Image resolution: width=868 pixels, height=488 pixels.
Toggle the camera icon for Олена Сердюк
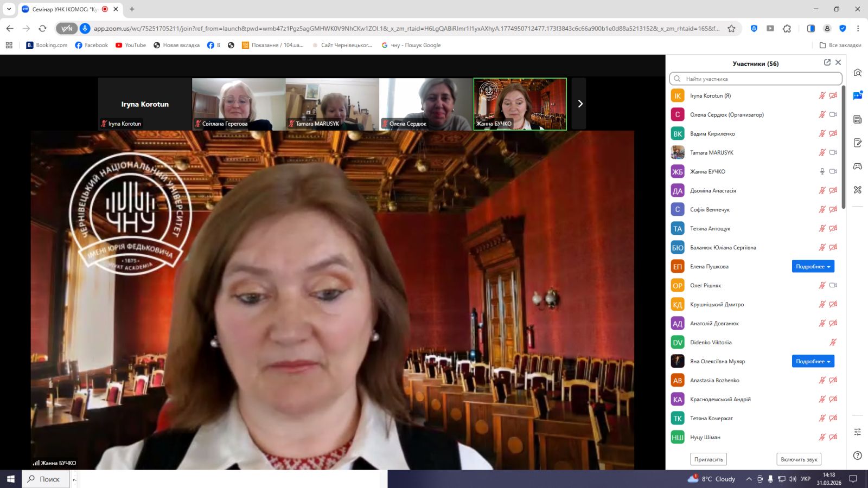[x=833, y=114]
